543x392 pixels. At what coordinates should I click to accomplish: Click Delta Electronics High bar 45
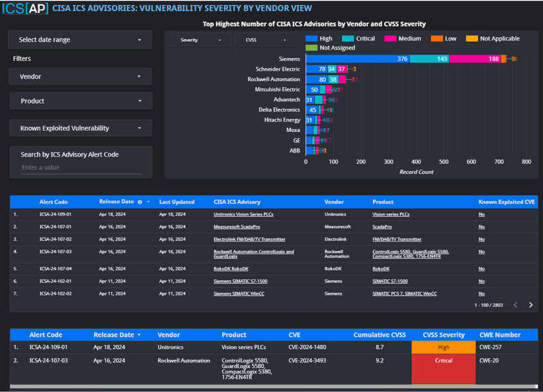[312, 109]
